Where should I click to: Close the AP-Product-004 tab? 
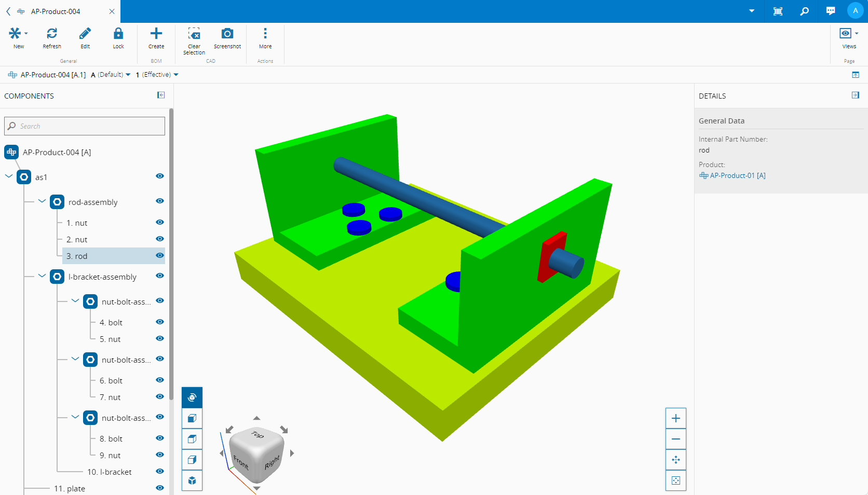tap(112, 11)
